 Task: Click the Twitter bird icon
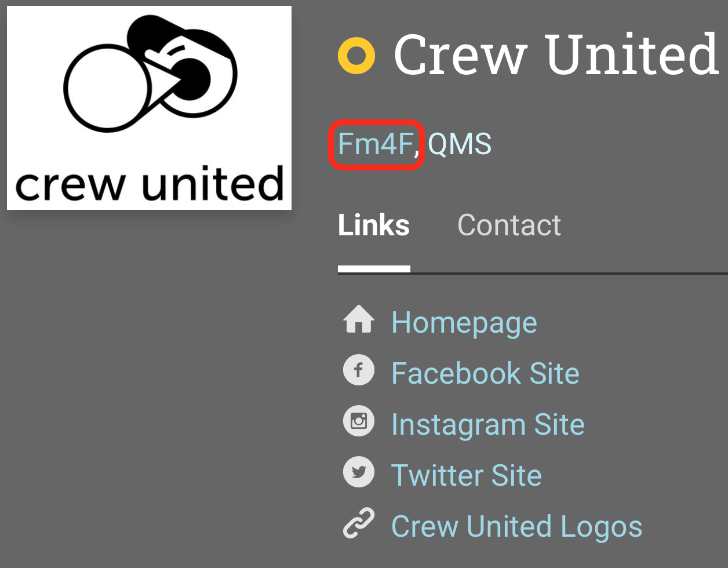click(359, 472)
